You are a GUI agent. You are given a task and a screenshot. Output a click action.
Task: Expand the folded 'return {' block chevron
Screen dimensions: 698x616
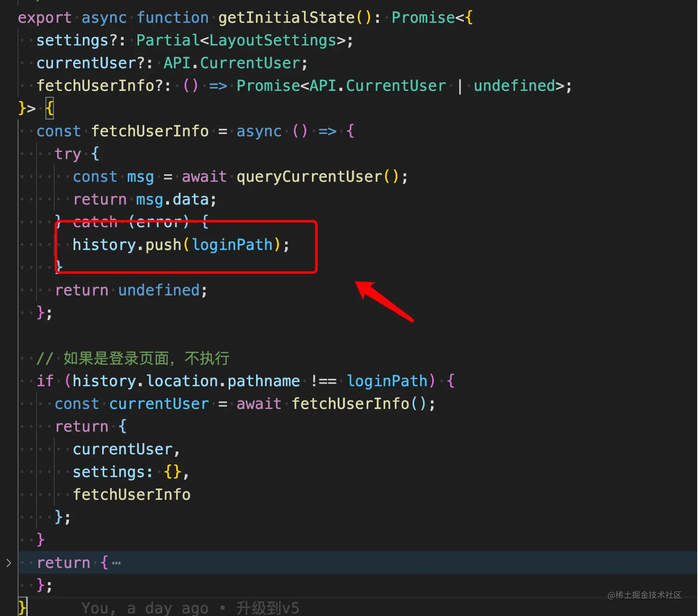point(9,562)
